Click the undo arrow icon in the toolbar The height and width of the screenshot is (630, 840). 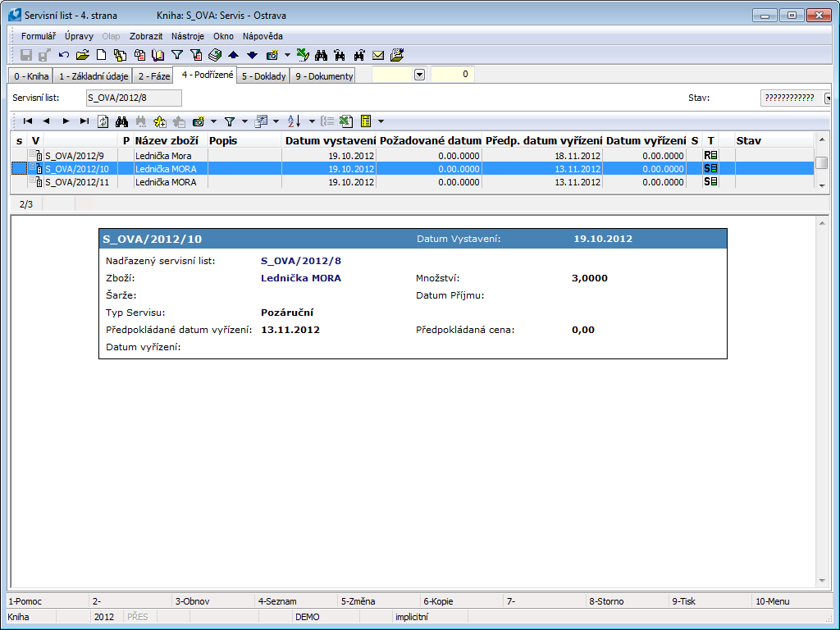[64, 55]
